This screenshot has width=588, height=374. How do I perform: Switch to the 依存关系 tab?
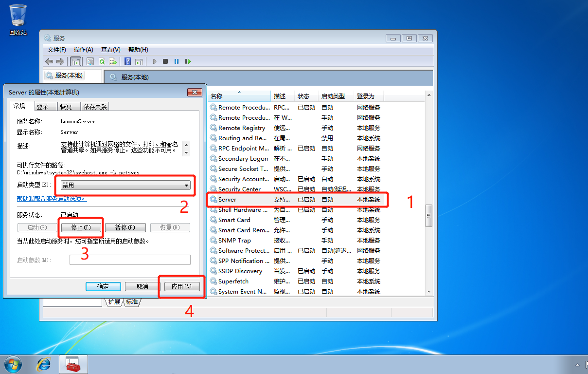(x=95, y=107)
